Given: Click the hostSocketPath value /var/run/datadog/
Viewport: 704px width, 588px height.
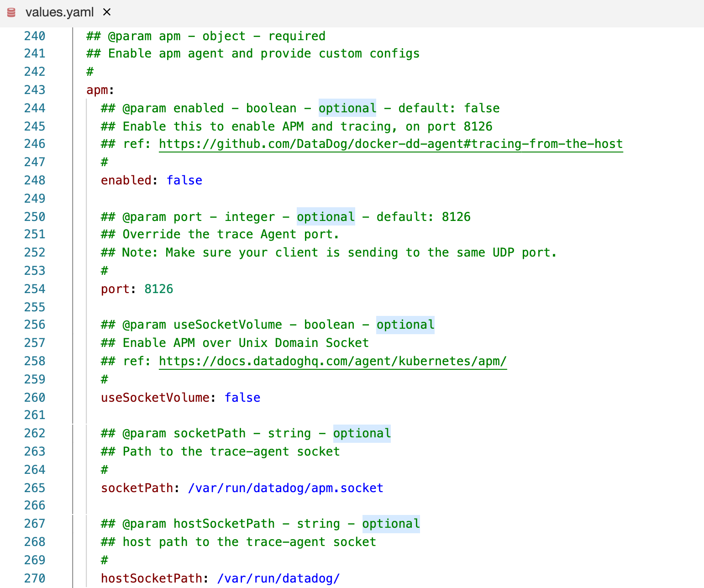Looking at the screenshot, I should click(278, 578).
